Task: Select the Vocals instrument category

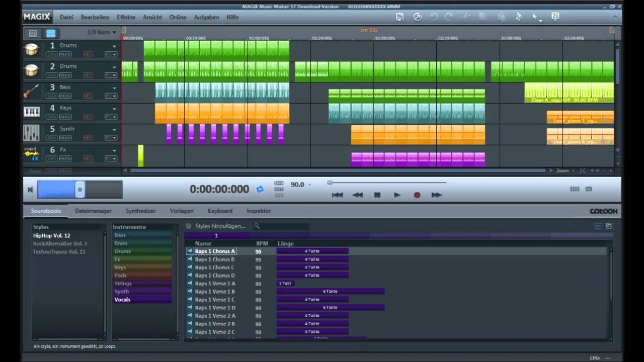Action: (x=143, y=300)
